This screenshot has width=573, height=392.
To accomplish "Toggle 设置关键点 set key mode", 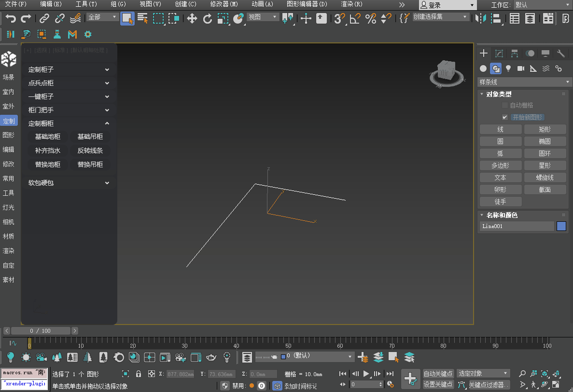I will point(438,384).
